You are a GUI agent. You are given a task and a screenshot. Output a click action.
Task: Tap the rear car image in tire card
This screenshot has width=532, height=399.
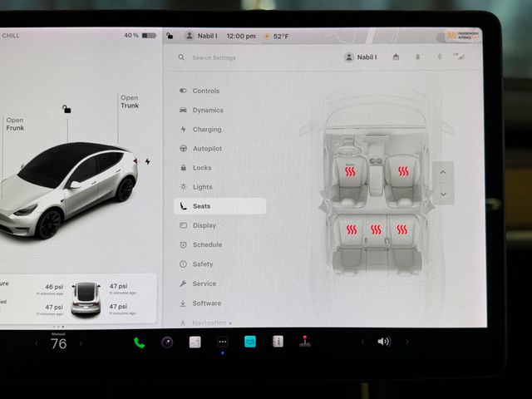pyautogui.click(x=86, y=298)
